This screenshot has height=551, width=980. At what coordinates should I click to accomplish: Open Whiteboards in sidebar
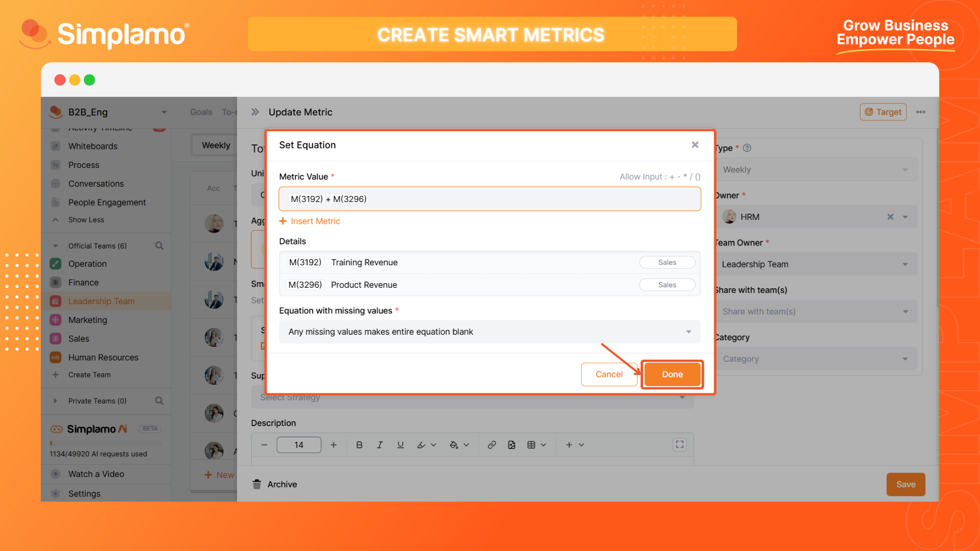click(92, 146)
